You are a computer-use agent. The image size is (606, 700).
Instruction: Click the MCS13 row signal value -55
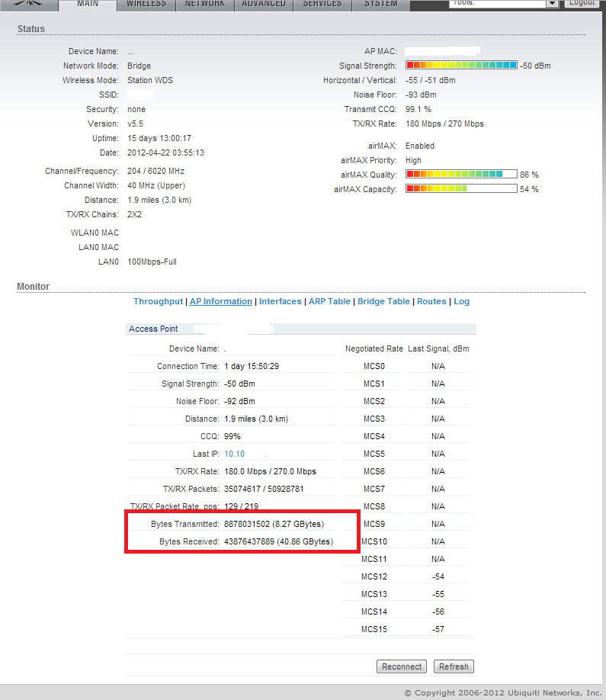tap(438, 594)
